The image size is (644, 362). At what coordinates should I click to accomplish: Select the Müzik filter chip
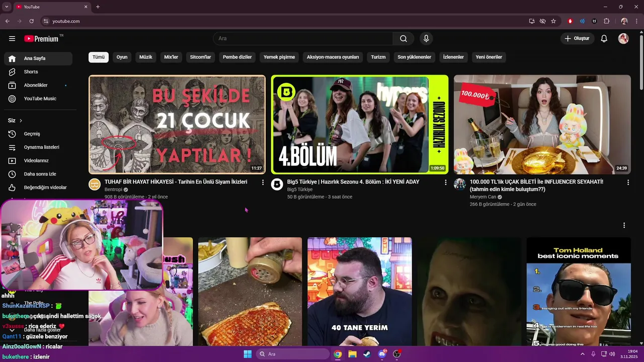pyautogui.click(x=146, y=57)
